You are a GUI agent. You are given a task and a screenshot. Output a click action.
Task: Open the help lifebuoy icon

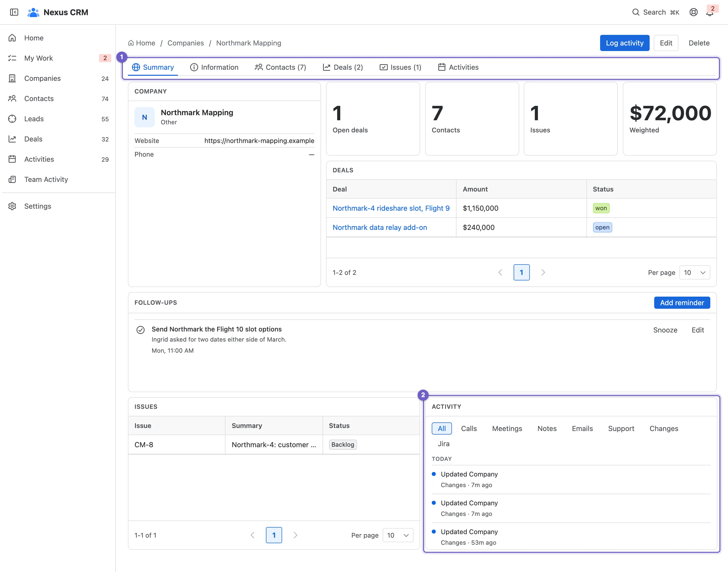point(693,12)
